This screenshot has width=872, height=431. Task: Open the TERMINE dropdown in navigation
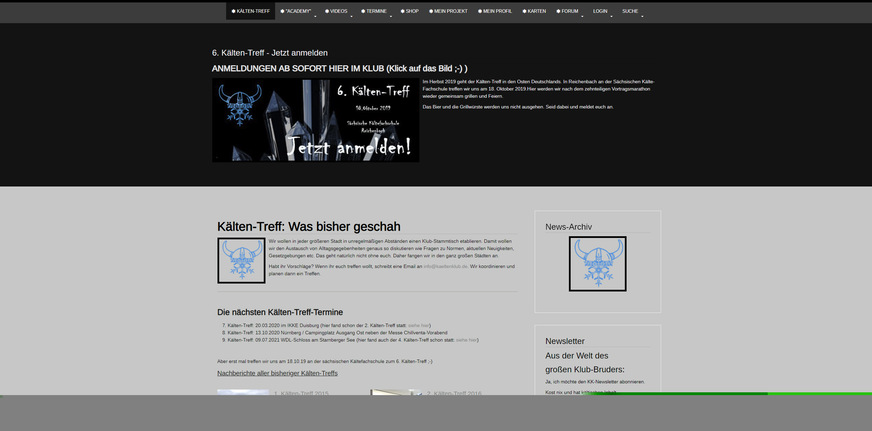point(375,11)
